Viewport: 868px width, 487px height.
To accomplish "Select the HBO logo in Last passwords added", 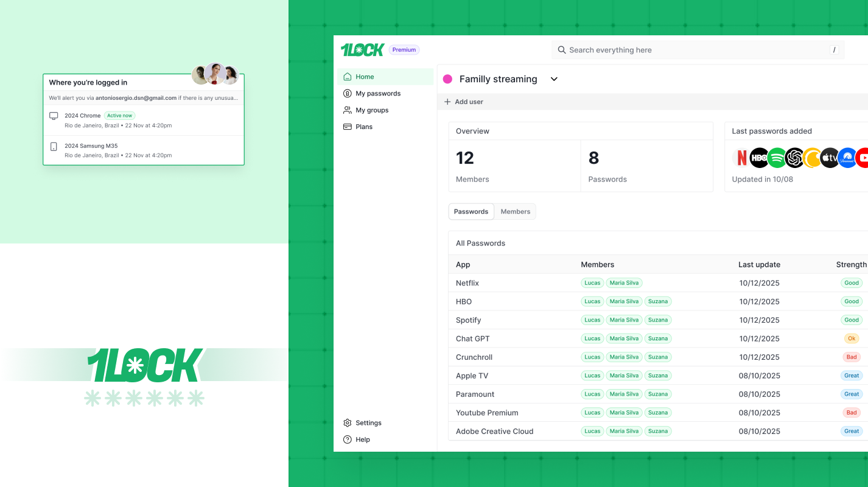I will tap(759, 158).
